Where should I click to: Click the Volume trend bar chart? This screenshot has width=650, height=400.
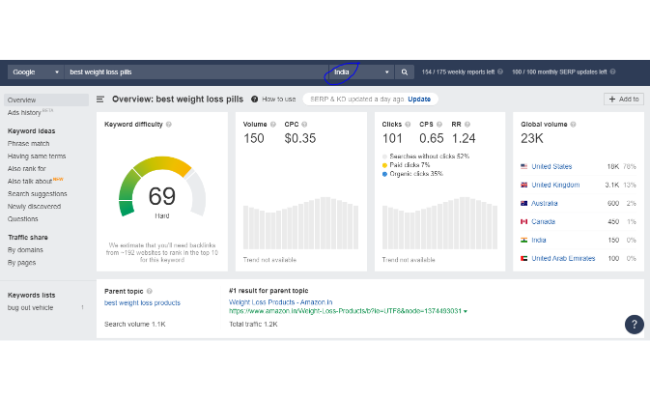(301, 223)
